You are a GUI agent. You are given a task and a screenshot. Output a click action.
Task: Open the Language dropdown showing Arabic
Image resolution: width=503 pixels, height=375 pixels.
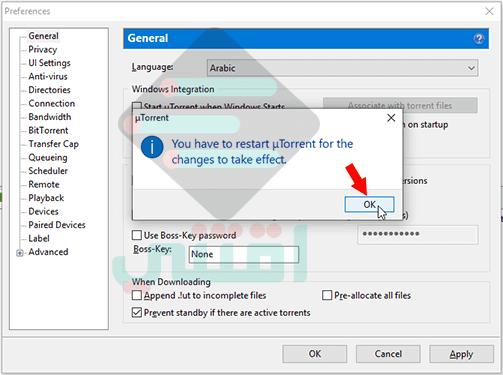point(342,68)
